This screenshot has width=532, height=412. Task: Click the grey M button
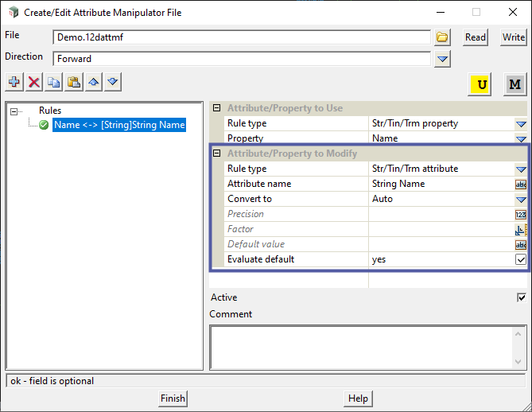[515, 84]
